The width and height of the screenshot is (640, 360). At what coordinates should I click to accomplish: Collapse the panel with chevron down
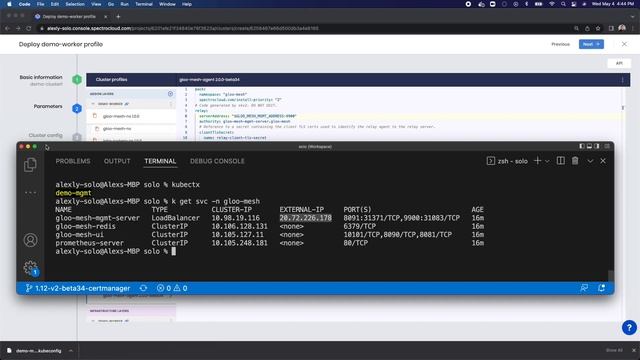pyautogui.click(x=590, y=161)
